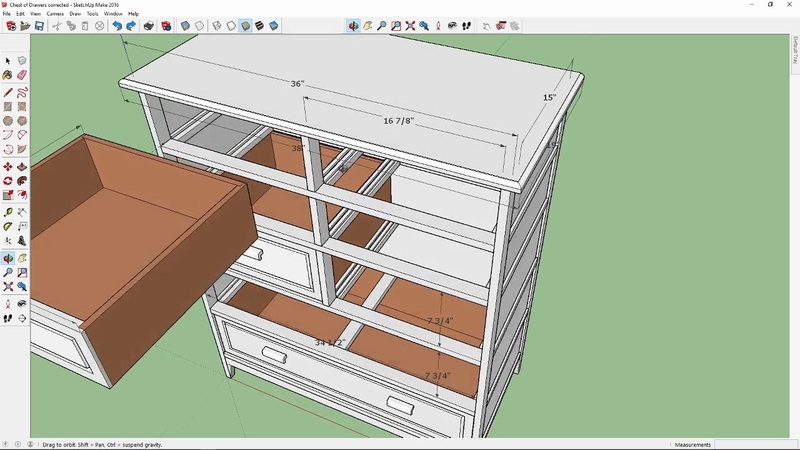Image resolution: width=800 pixels, height=450 pixels.
Task: Click the Move tool
Action: pyautogui.click(x=8, y=167)
